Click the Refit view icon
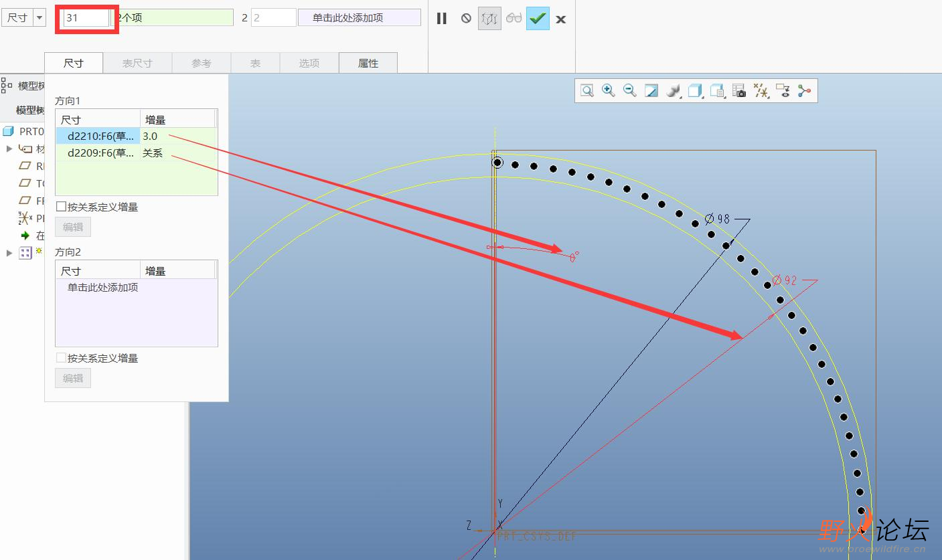 pyautogui.click(x=587, y=91)
